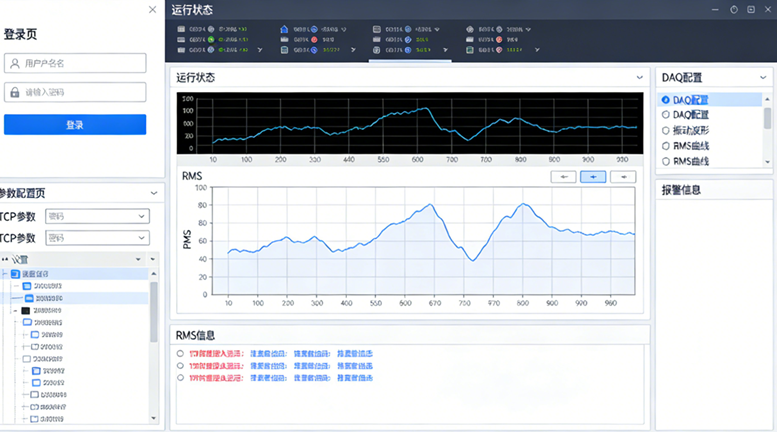Image resolution: width=777 pixels, height=432 pixels.
Task: Close the login panel with X icon
Action: click(x=152, y=10)
